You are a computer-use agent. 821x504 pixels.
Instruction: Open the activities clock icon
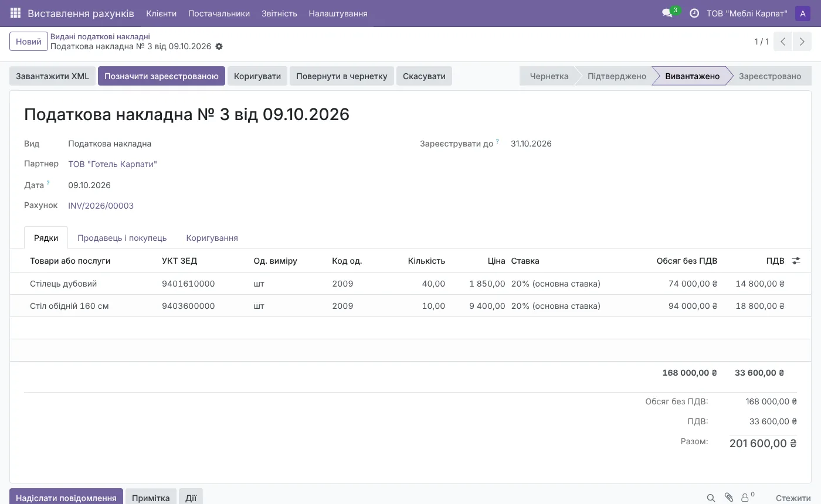tap(694, 13)
